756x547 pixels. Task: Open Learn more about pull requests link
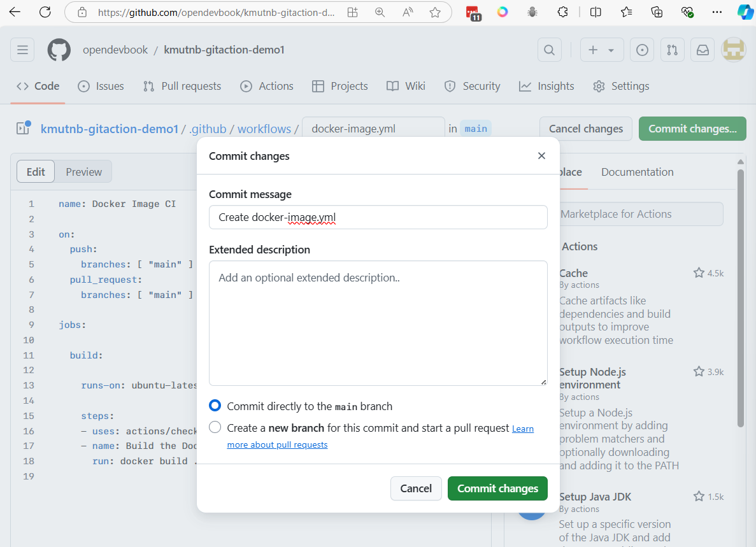[x=277, y=444]
